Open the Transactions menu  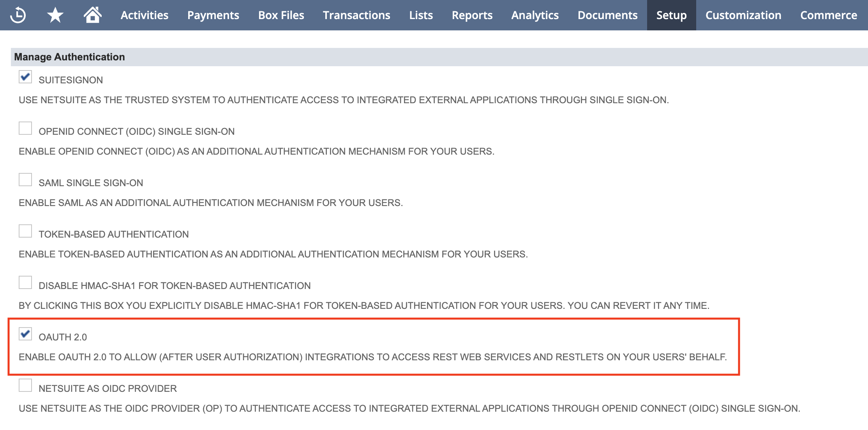(356, 15)
